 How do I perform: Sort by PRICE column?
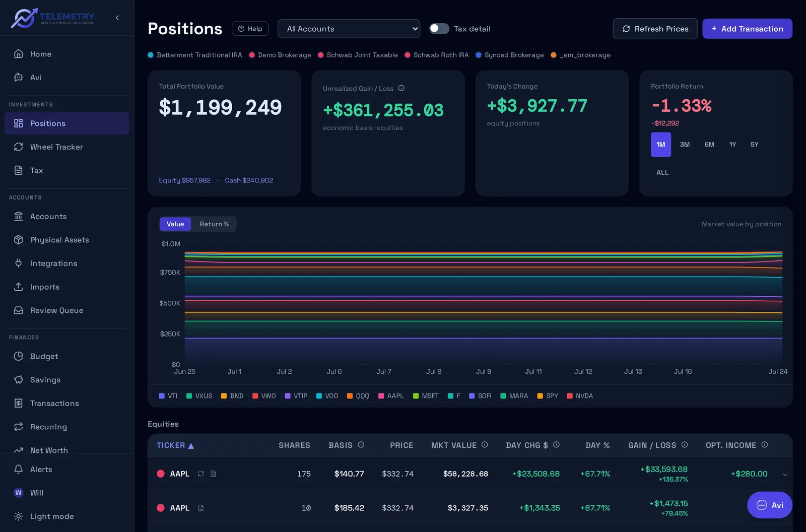pyautogui.click(x=401, y=445)
